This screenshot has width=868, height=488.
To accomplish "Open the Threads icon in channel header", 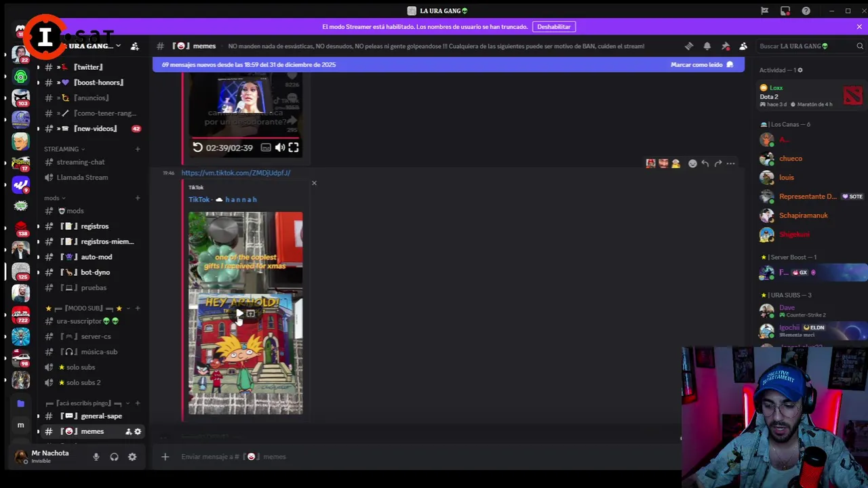I will pyautogui.click(x=689, y=46).
